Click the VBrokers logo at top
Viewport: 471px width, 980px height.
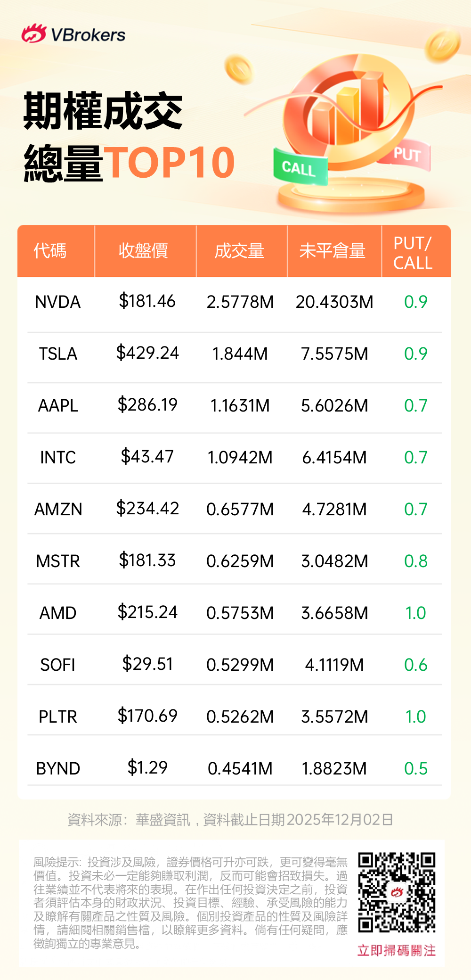(x=73, y=34)
